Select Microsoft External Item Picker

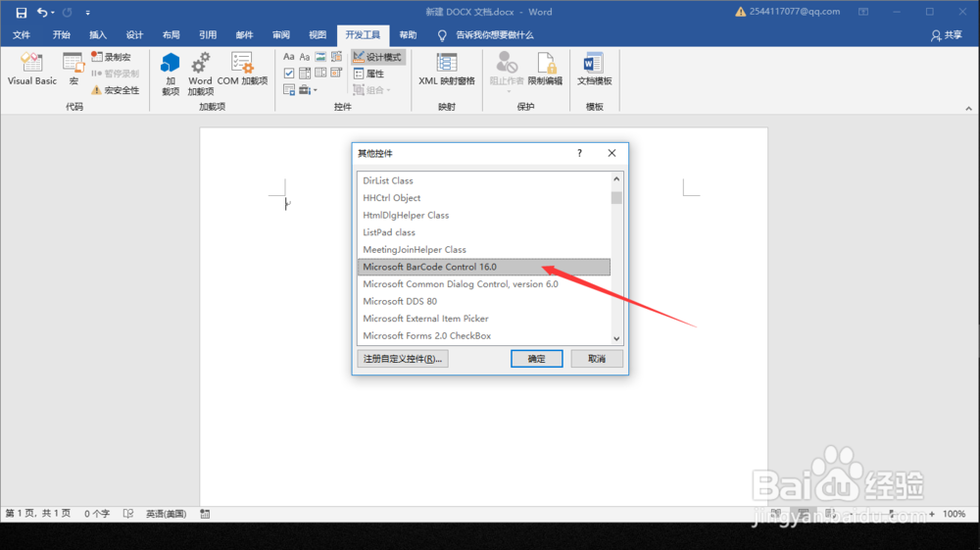tap(484, 318)
